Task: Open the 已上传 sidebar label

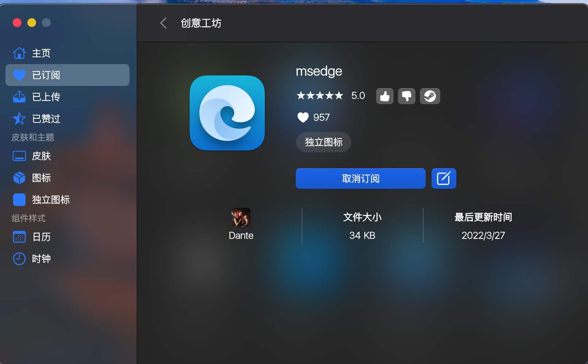Action: tap(46, 97)
